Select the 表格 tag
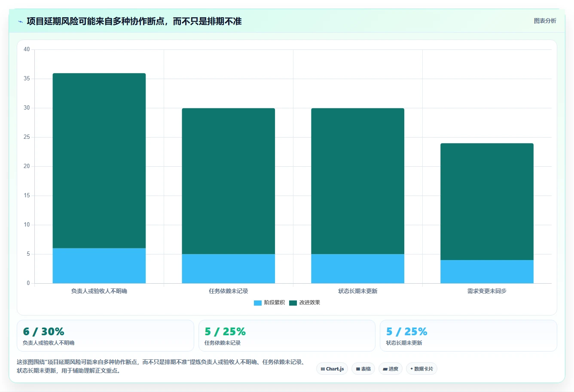Viewport: 574px width, 392px height. pos(363,369)
